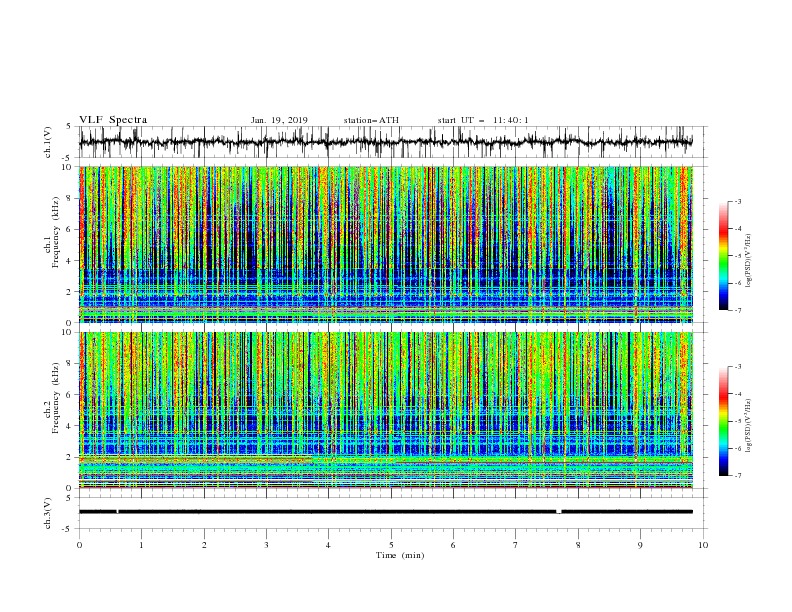Click tick label "7" on the Time axis
The image size is (792, 612).
516,545
